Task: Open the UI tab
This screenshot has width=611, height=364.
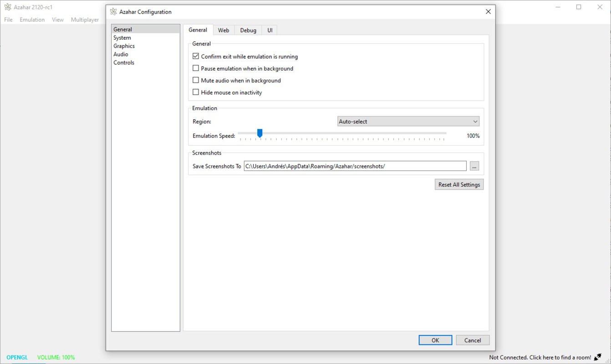Action: tap(270, 30)
